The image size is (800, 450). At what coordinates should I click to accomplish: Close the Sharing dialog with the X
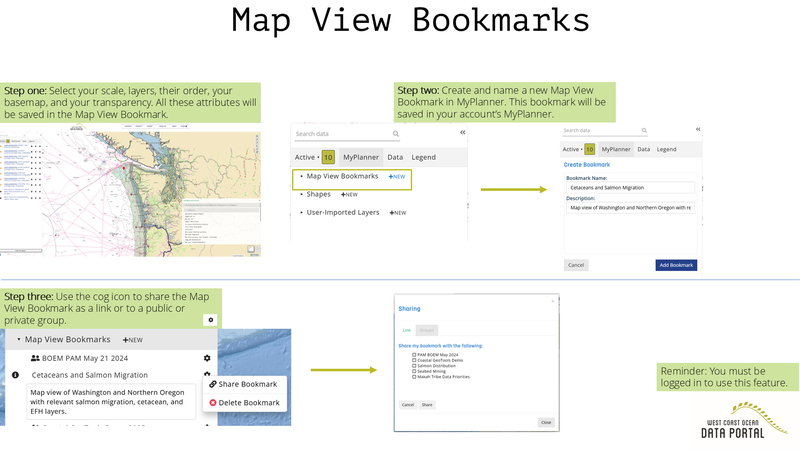(553, 301)
